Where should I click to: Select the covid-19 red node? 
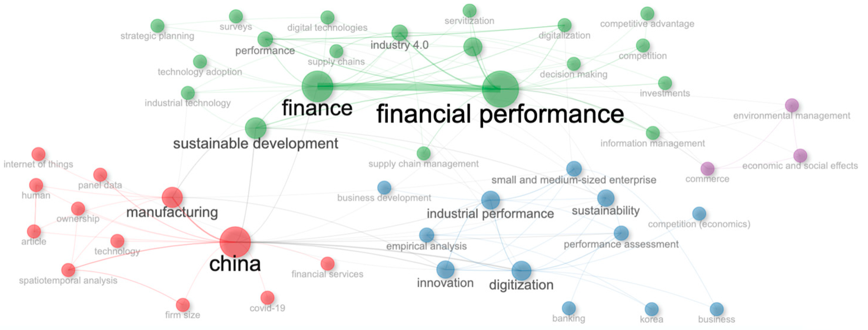267,298
